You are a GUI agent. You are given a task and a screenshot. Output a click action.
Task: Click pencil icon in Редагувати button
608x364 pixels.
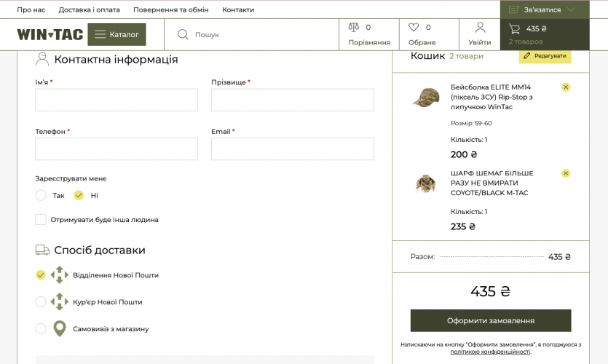[x=526, y=56]
